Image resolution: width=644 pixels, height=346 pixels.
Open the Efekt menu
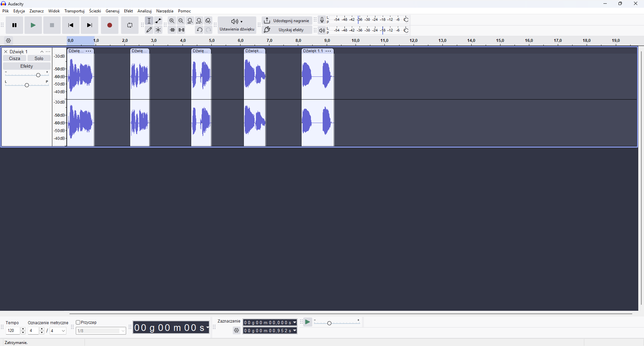[x=128, y=11]
